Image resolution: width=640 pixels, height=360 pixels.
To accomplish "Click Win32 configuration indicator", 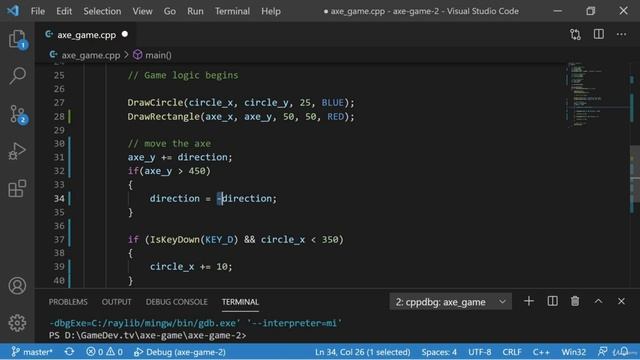I will click(573, 351).
